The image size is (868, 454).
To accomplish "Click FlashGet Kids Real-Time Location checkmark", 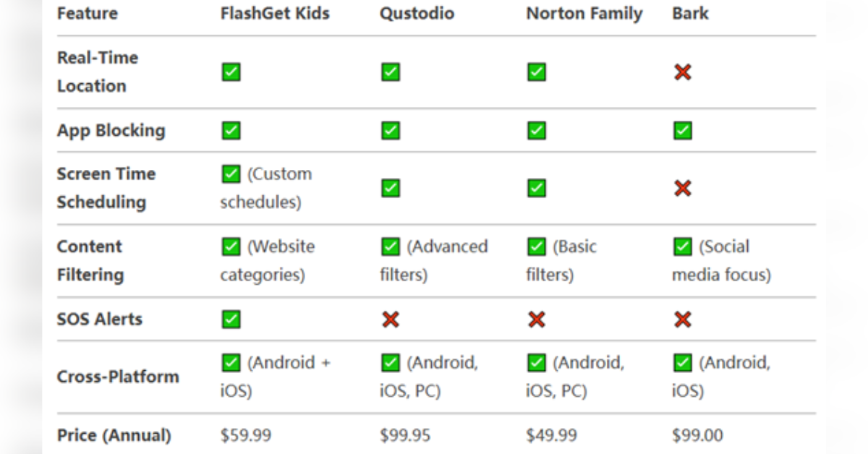I will click(x=231, y=72).
